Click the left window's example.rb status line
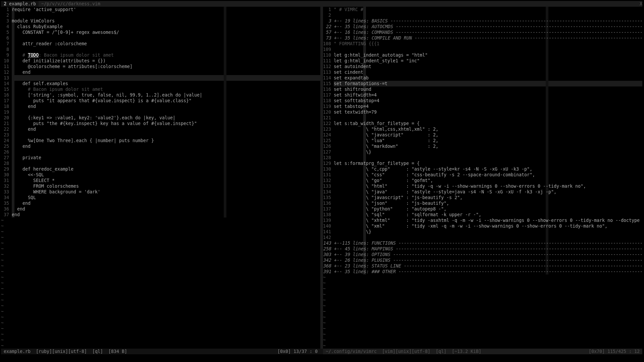The height and width of the screenshot is (362, 644). (17, 351)
